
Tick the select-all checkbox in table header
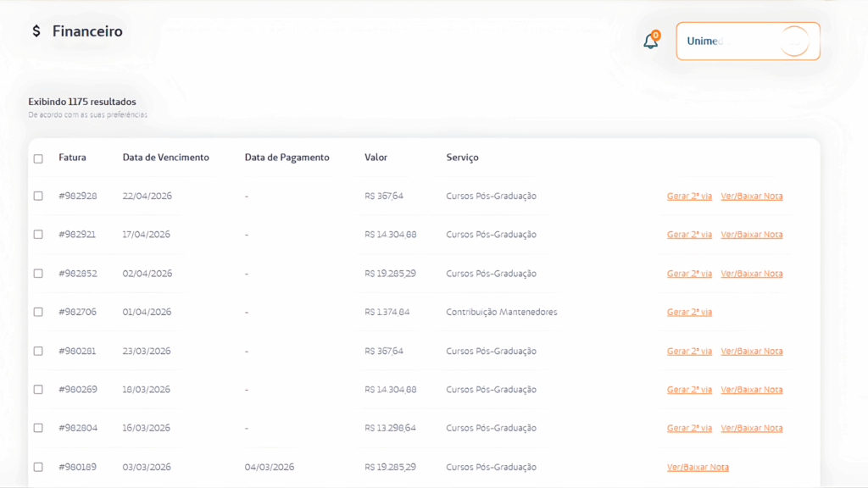[x=38, y=158]
